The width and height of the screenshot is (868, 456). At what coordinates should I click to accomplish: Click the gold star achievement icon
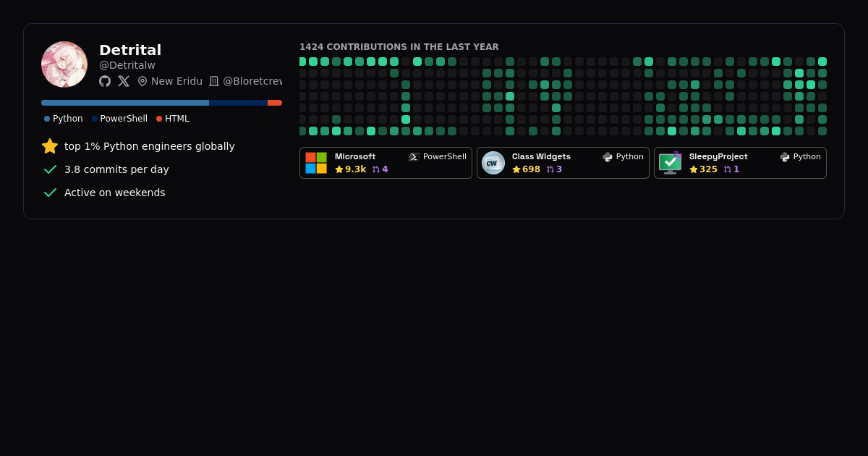click(x=50, y=146)
